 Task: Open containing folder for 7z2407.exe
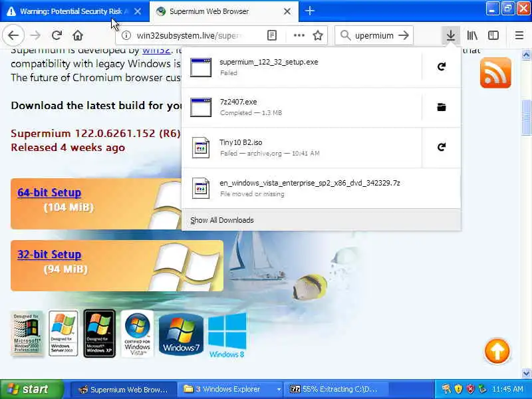(x=441, y=107)
